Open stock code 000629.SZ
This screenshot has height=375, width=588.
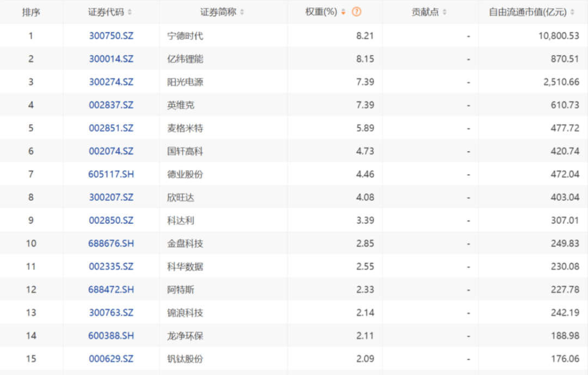(111, 359)
